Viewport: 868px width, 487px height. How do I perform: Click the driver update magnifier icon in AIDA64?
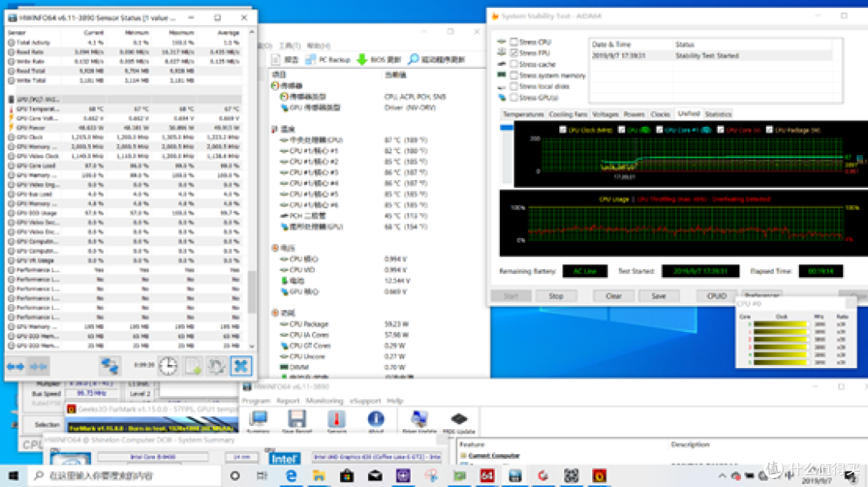click(x=414, y=59)
